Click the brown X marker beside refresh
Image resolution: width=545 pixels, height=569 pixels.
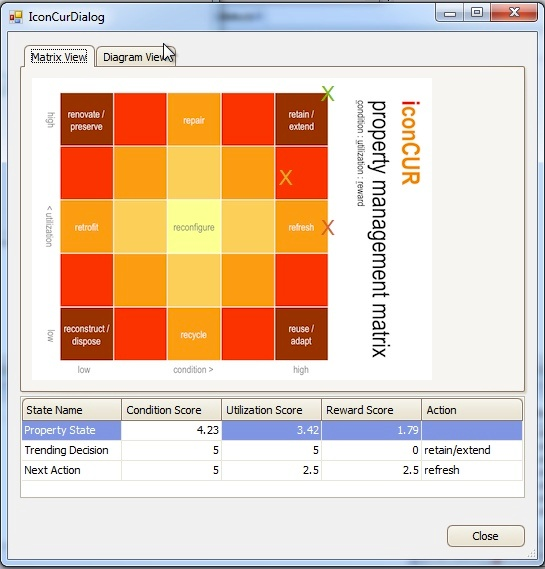pos(328,228)
